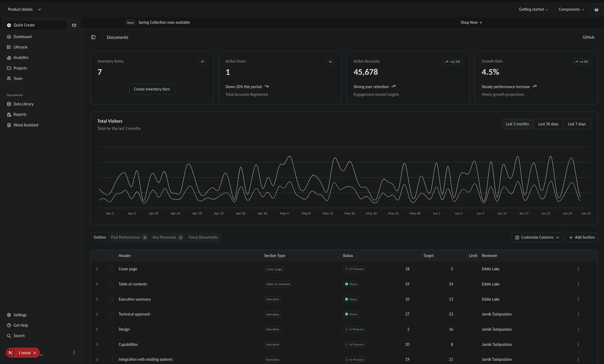Select the Last 30 days range
This screenshot has width=604, height=364.
click(548, 124)
